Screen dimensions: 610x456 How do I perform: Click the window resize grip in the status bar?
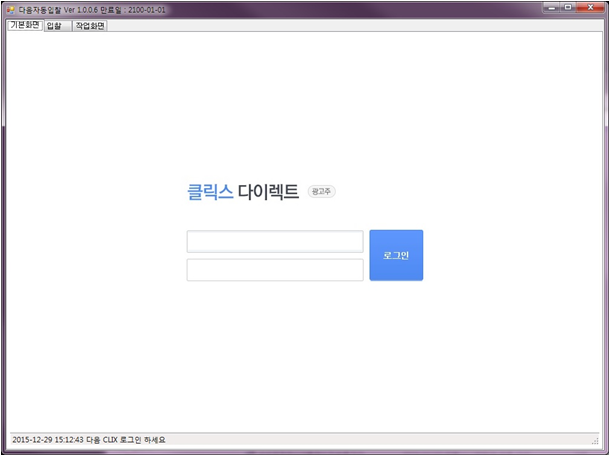[595, 441]
